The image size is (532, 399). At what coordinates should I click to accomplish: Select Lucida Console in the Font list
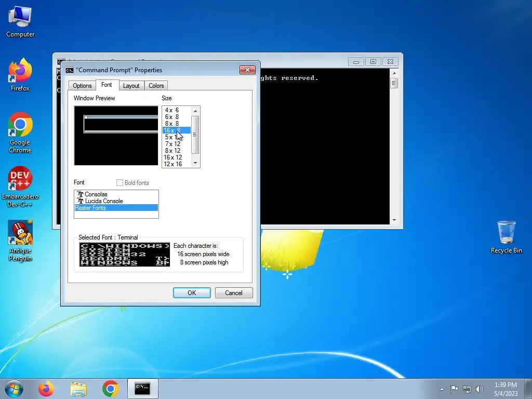coord(116,201)
